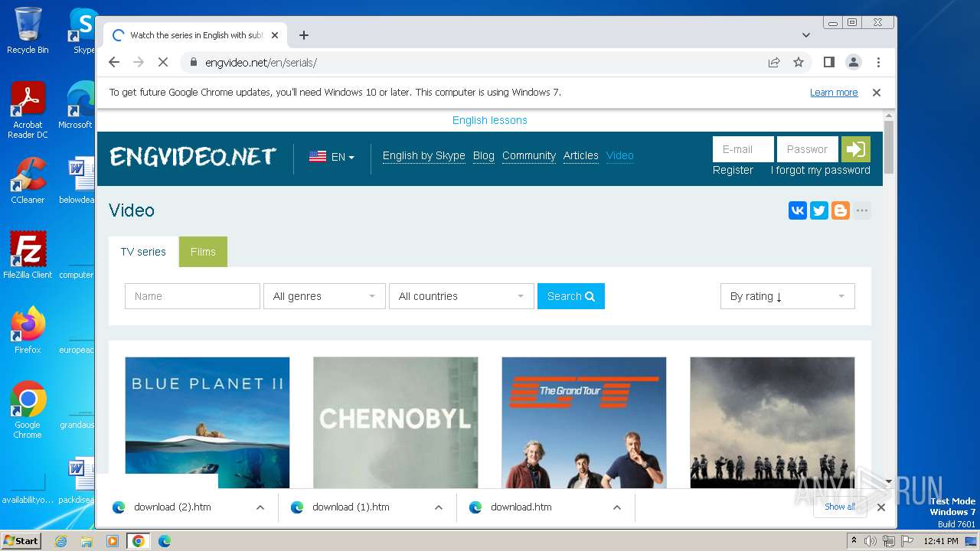The height and width of the screenshot is (551, 980).
Task: Open Recycle Bin desktop icon
Action: (28, 31)
